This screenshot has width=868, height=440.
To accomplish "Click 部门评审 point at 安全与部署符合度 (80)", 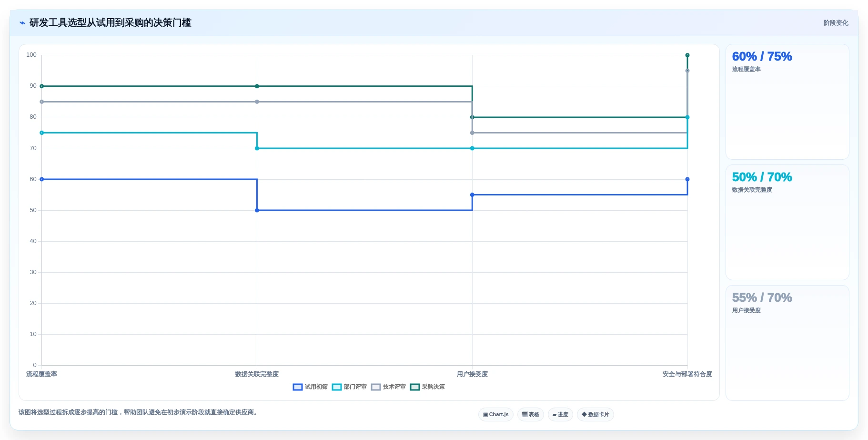I will pos(687,117).
